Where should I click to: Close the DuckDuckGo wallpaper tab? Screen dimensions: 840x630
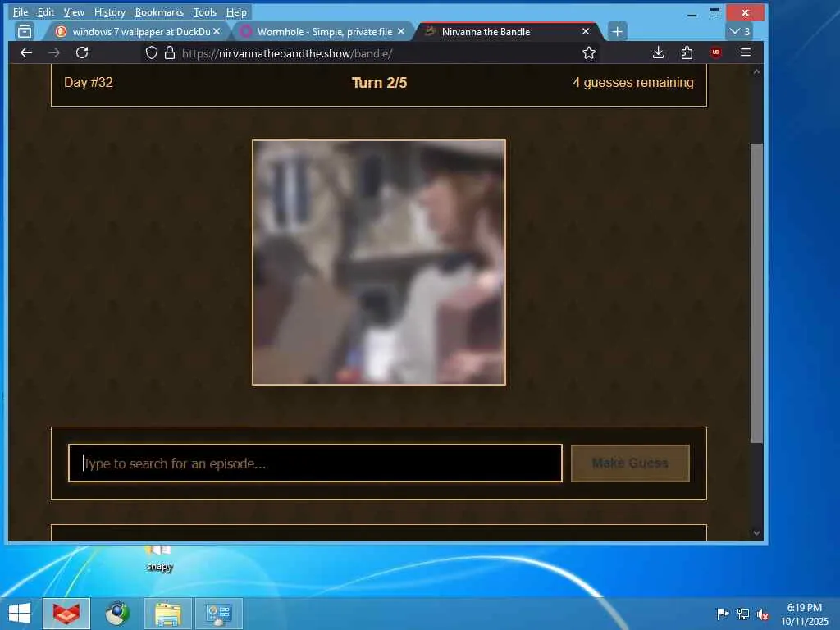click(217, 32)
